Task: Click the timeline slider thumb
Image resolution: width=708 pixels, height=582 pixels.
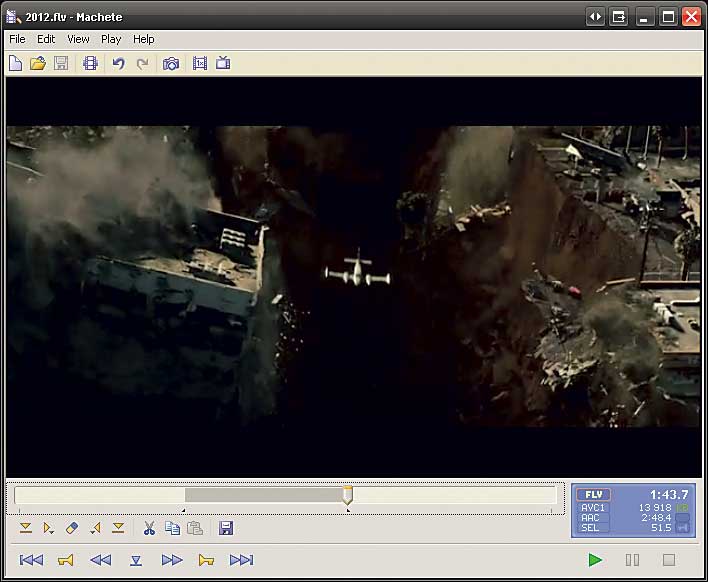Action: click(x=347, y=495)
